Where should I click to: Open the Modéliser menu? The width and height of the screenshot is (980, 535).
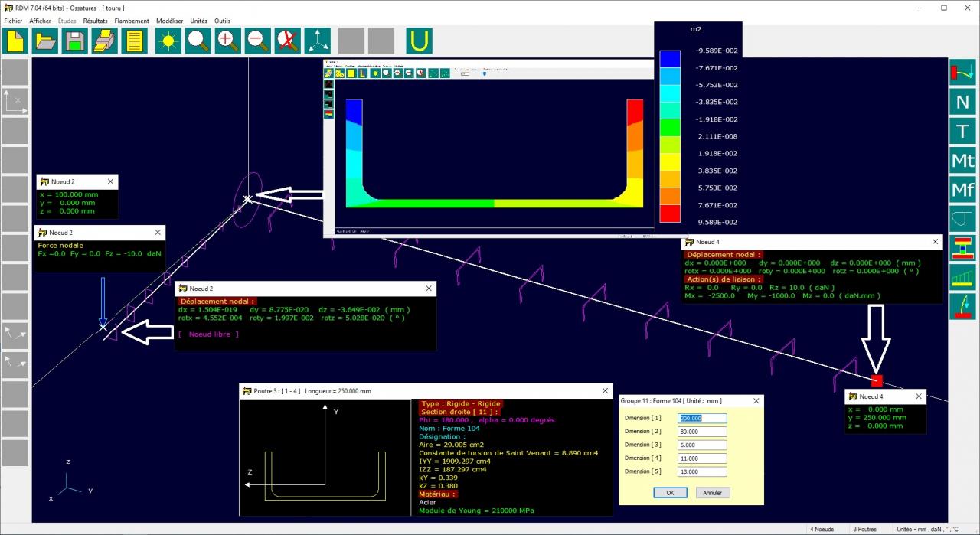[x=169, y=21]
